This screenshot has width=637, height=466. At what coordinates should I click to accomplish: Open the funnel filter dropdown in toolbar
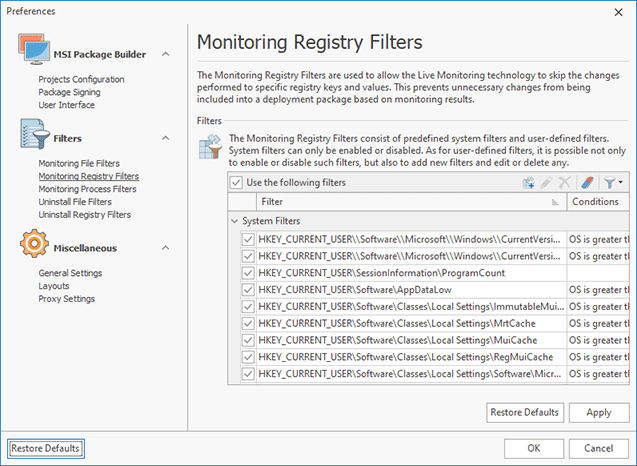(x=613, y=183)
